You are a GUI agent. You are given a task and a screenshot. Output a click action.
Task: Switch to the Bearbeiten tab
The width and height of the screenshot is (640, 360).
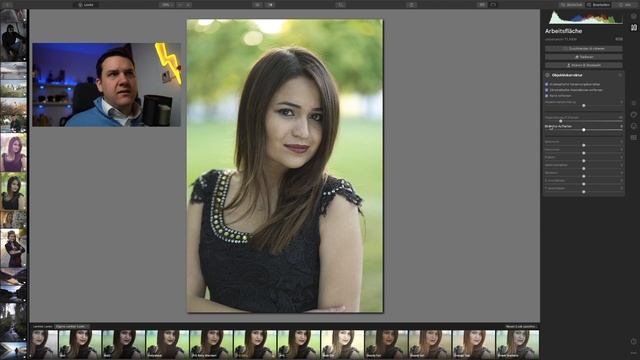click(x=599, y=4)
